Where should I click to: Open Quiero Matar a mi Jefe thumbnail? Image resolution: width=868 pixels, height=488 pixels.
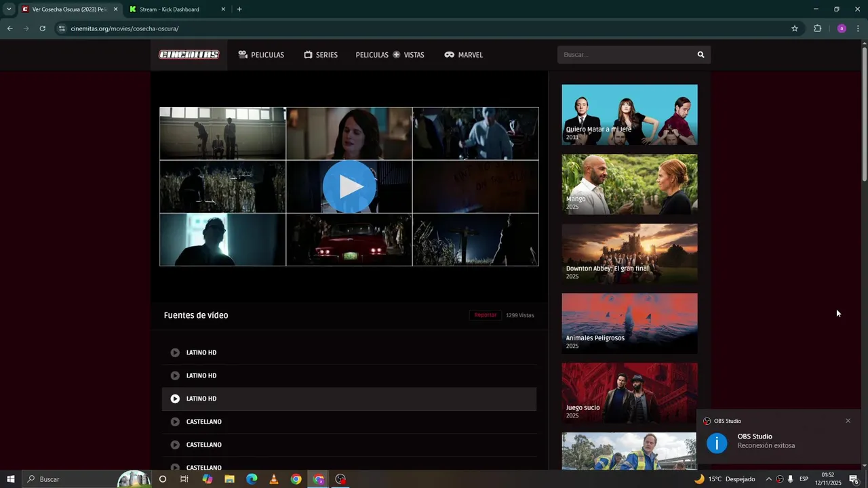pyautogui.click(x=629, y=115)
